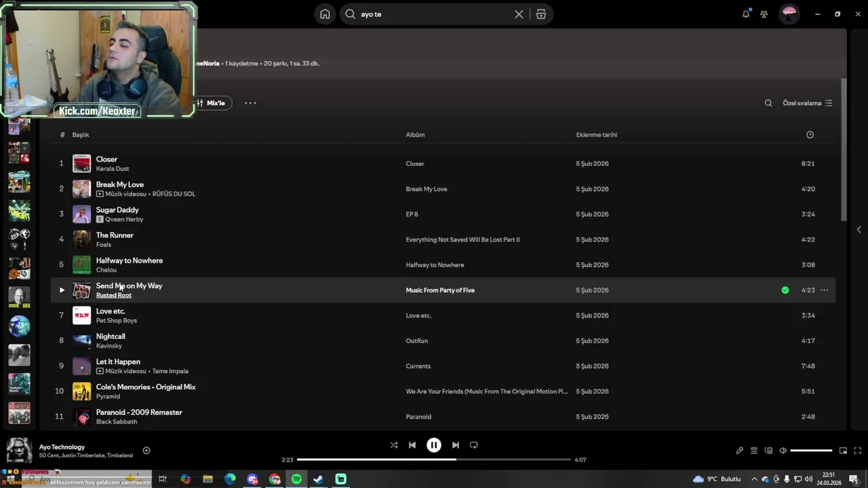This screenshot has height=488, width=868.
Task: Open Connect to a device
Action: pos(768,451)
